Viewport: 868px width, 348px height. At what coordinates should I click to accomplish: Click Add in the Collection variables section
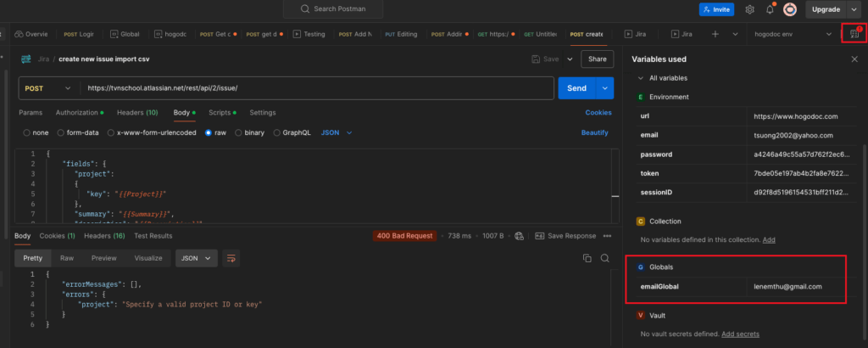pyautogui.click(x=769, y=240)
